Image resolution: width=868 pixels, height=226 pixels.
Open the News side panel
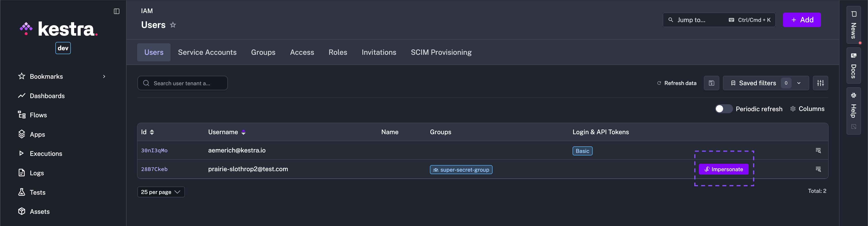coord(853,25)
